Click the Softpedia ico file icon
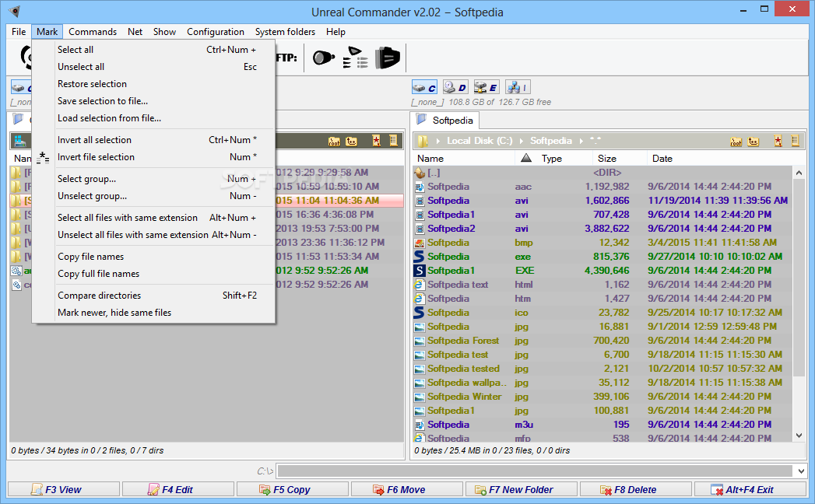815x504 pixels. tap(419, 312)
